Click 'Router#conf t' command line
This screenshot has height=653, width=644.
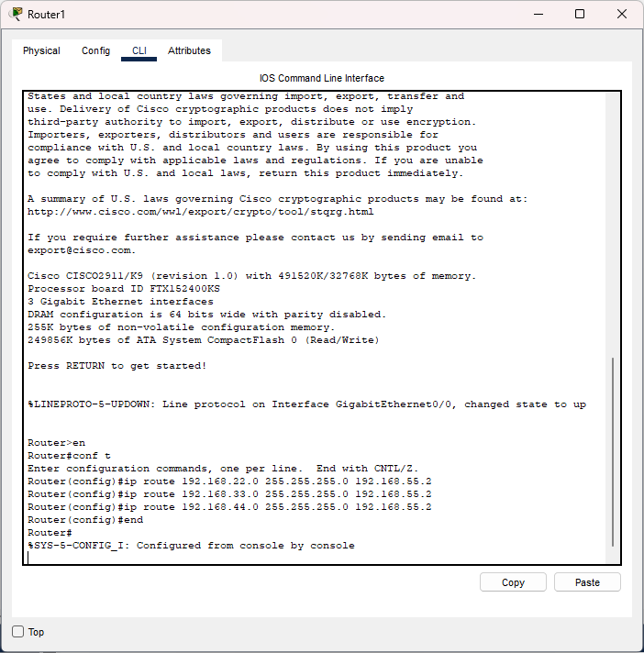coord(69,456)
